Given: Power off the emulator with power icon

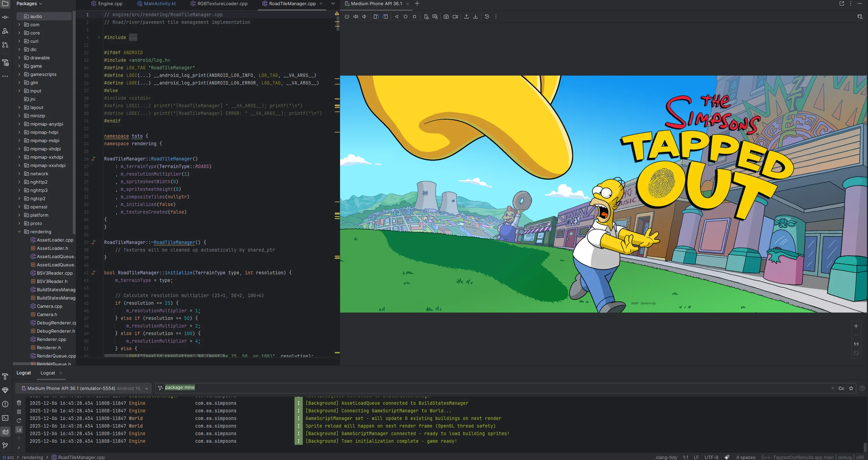Looking at the screenshot, I should tap(347, 17).
